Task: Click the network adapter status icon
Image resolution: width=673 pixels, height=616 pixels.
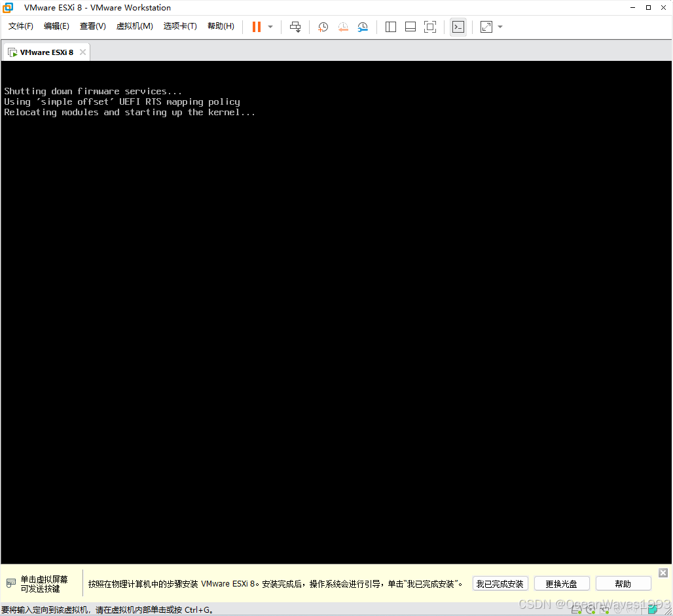Action: pyautogui.click(x=605, y=609)
